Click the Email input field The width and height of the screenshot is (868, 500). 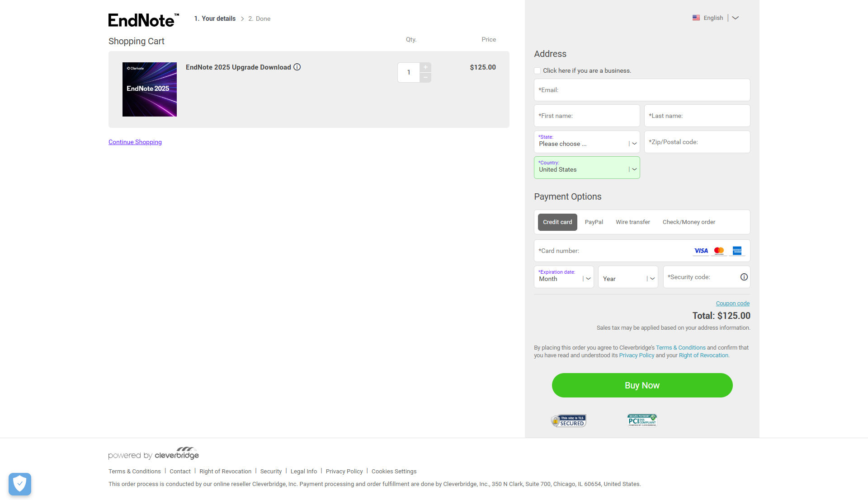(x=642, y=90)
